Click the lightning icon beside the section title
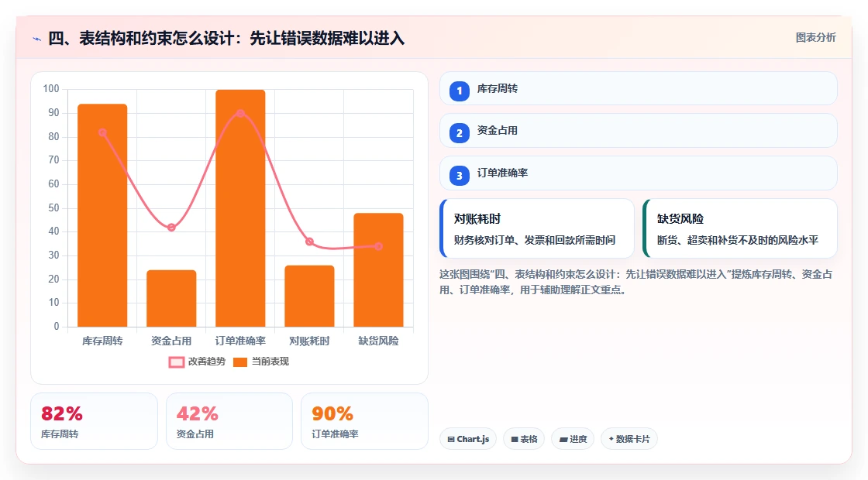The height and width of the screenshot is (480, 868). coord(37,39)
